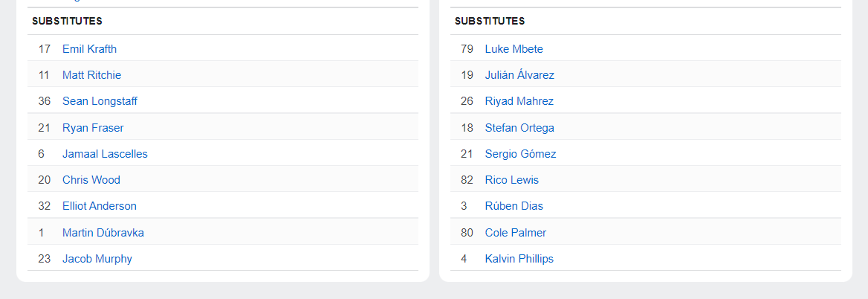View Riyad Mahrez's profile

[519, 101]
